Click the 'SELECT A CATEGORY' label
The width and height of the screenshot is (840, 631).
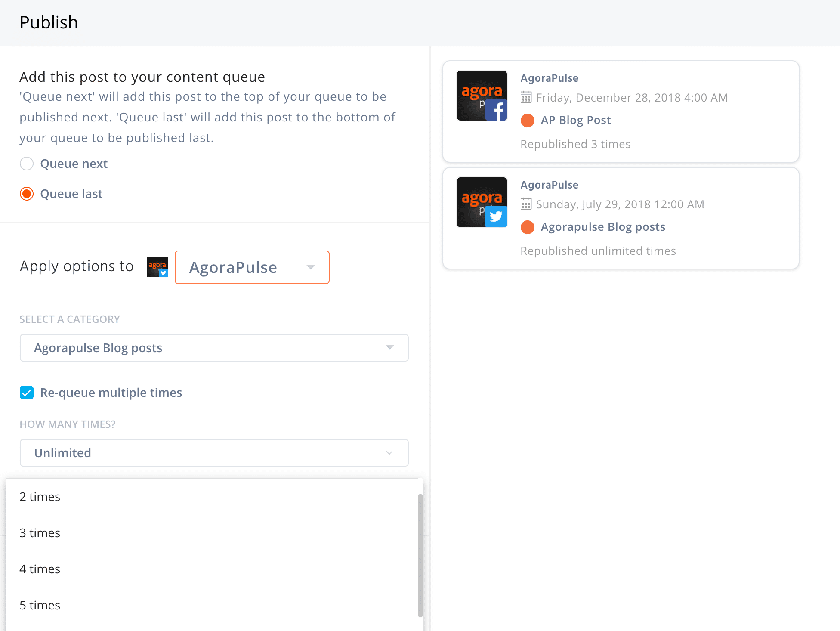[70, 319]
